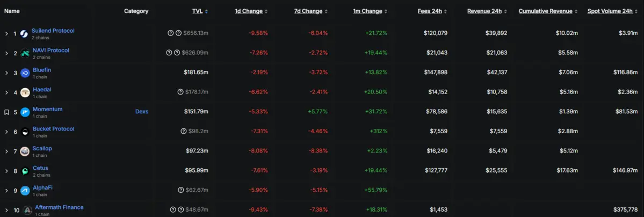Click the Suilend Protocol logo icon
644x217 pixels.
24,34
